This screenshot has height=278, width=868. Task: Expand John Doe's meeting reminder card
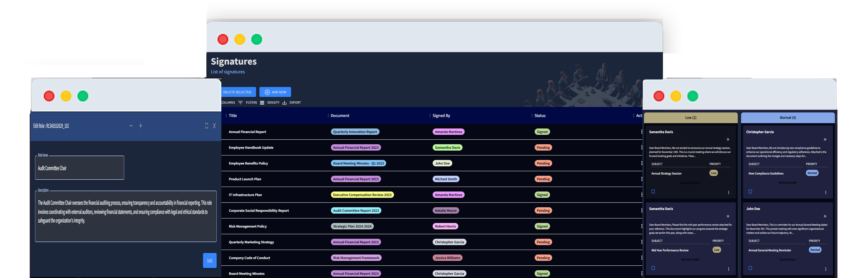tap(825, 216)
